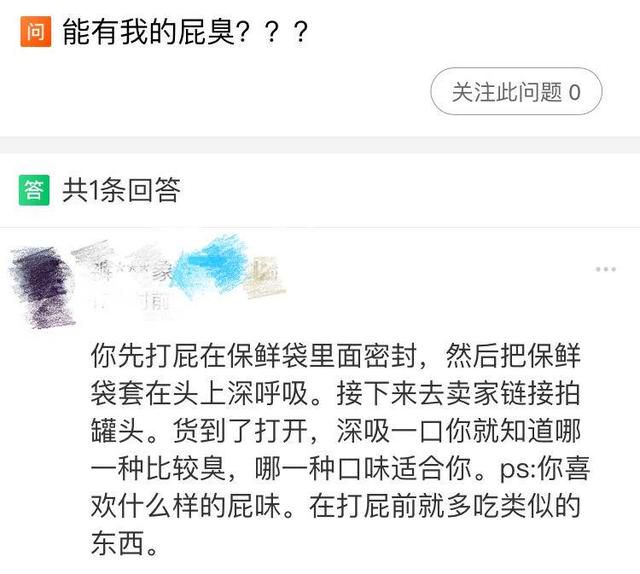
Task: Click the 共1条回答 answers header
Action: 121,190
